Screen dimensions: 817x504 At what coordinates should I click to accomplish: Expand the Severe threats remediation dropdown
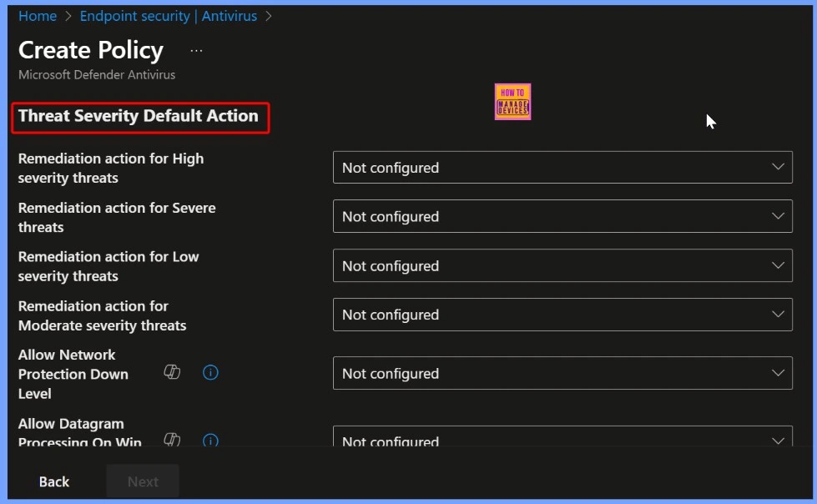click(562, 217)
